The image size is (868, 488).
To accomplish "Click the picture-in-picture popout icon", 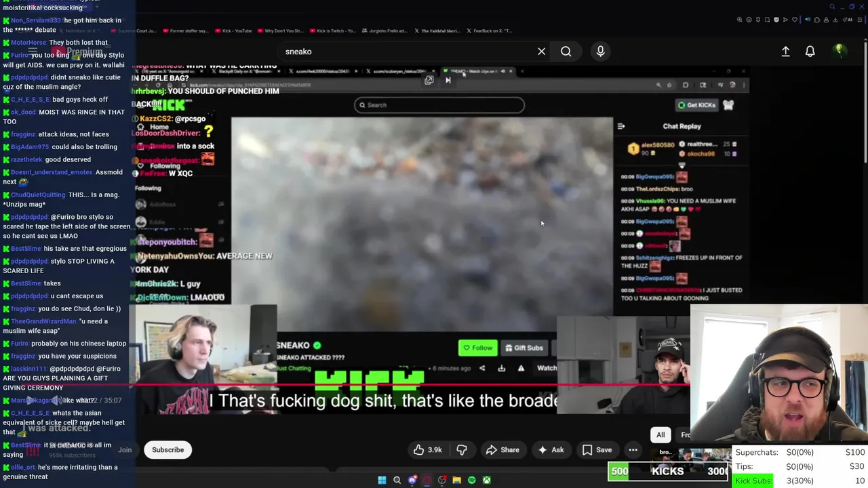I will point(429,80).
